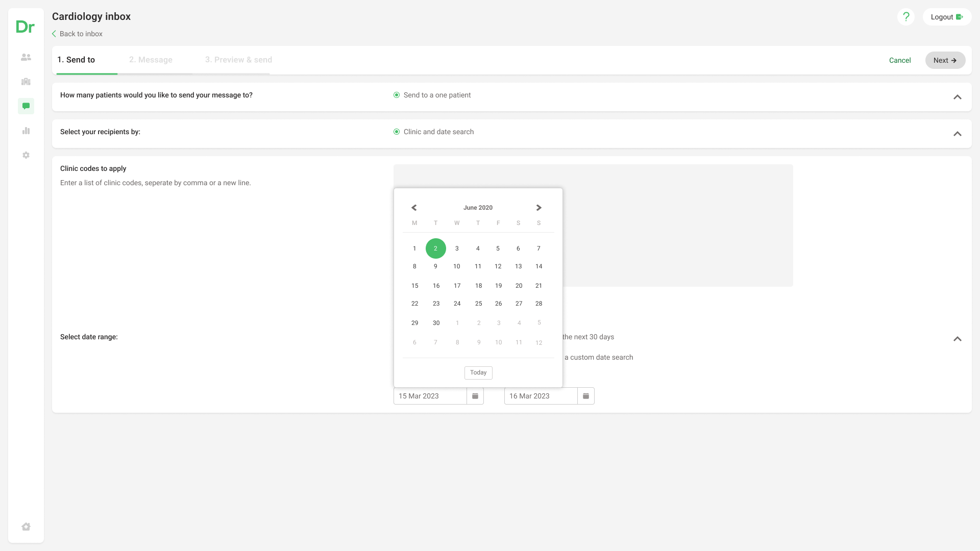
Task: Collapse the recipients selection section
Action: pyautogui.click(x=958, y=134)
